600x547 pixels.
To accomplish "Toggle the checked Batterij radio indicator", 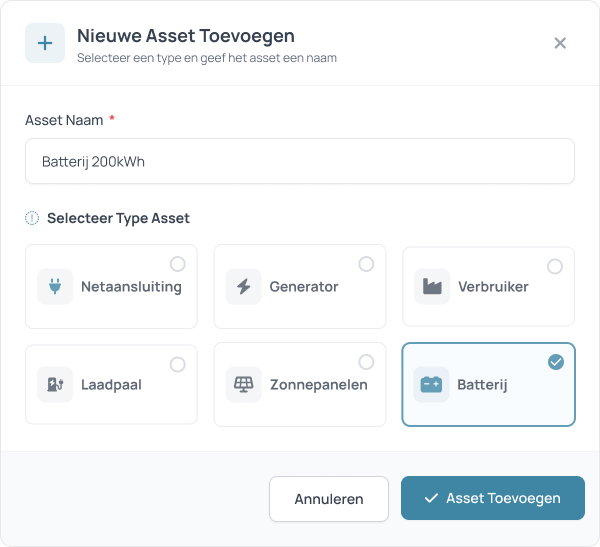I will [556, 362].
